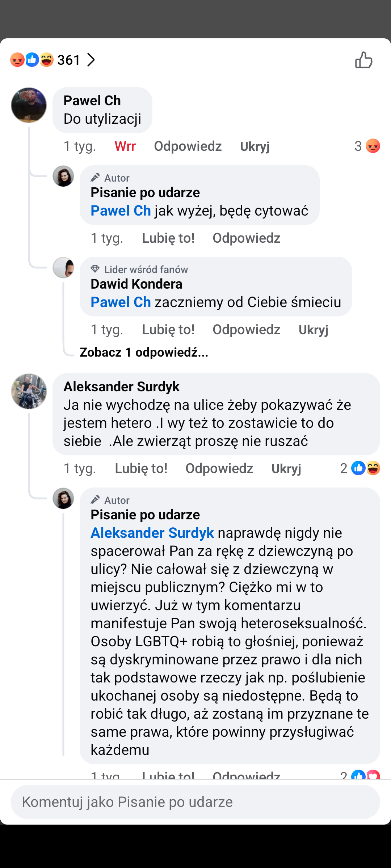This screenshot has height=868, width=391.
Task: Like Dawid Kondera's reply
Action: pos(168,329)
